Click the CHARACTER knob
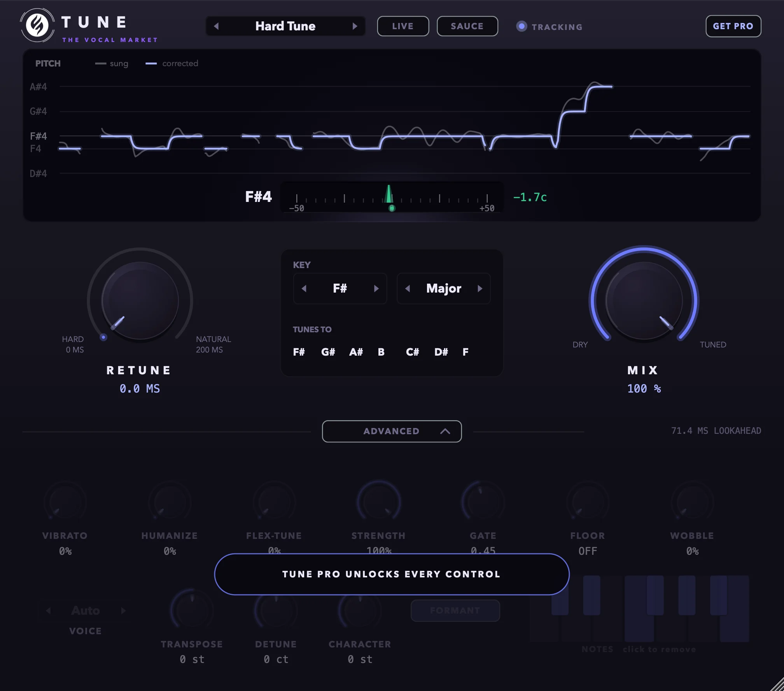Screen dimensions: 784x691 pyautogui.click(x=360, y=610)
